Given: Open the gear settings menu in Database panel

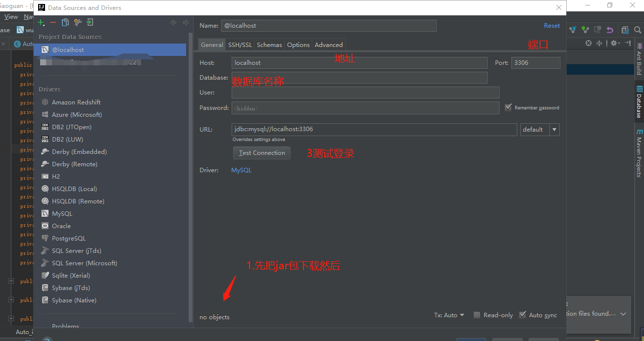Looking at the screenshot, I should 615,43.
